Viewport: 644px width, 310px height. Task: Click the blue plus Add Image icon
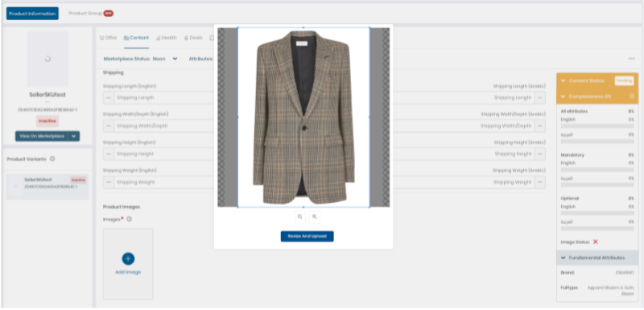coord(128,258)
